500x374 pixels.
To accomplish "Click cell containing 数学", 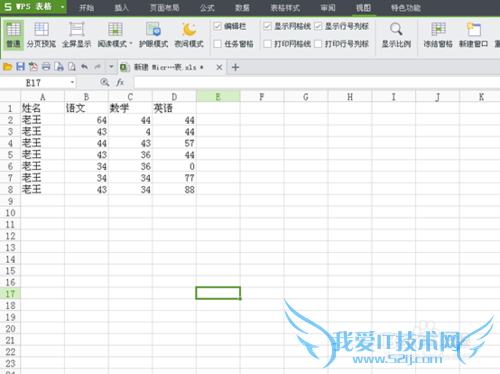I will [130, 108].
